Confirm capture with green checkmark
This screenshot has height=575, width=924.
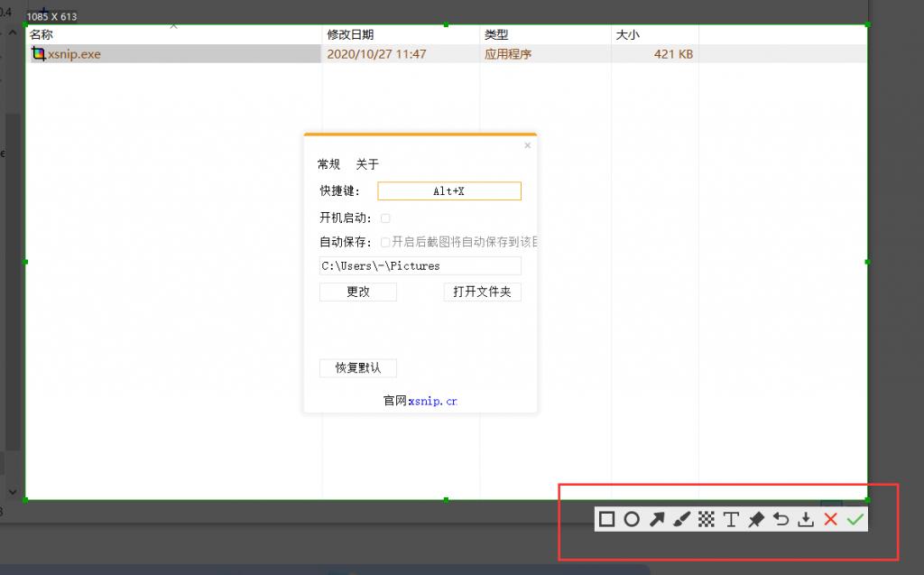coord(855,519)
